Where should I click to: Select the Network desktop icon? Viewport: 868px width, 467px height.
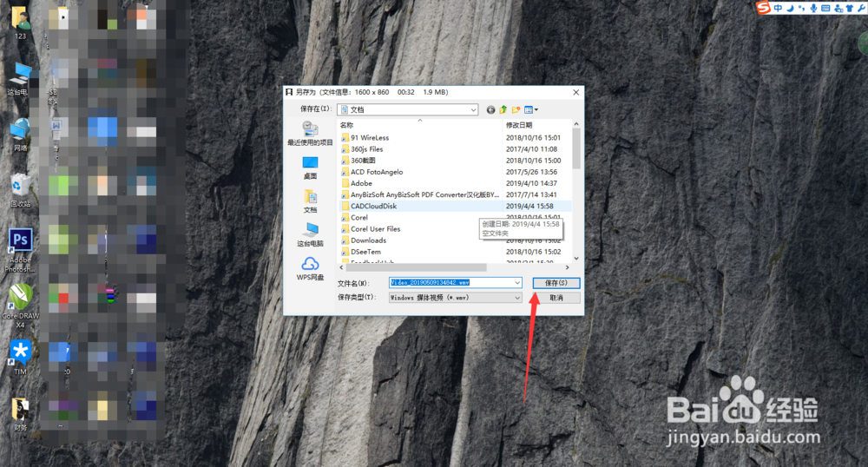[21, 135]
